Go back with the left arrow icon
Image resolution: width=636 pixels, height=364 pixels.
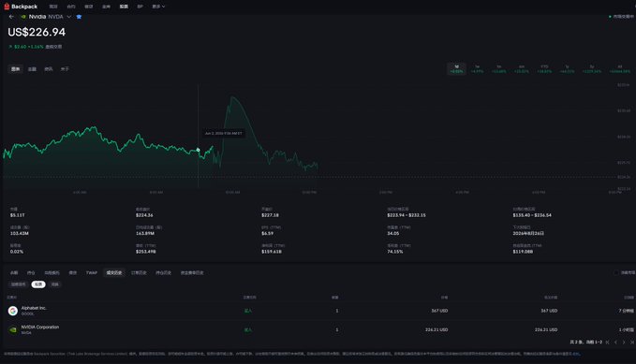(x=11, y=17)
